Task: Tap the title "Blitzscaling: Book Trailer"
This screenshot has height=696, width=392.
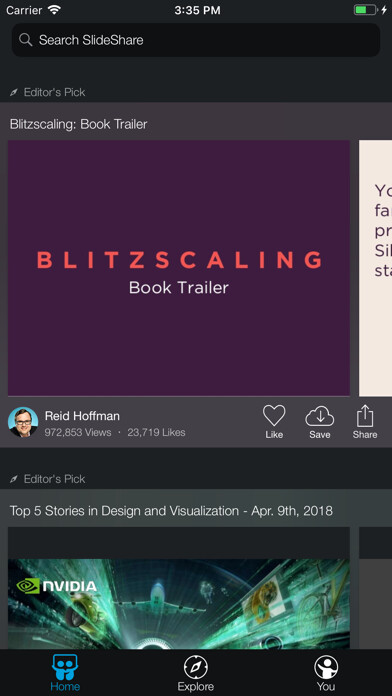Action: tap(79, 124)
